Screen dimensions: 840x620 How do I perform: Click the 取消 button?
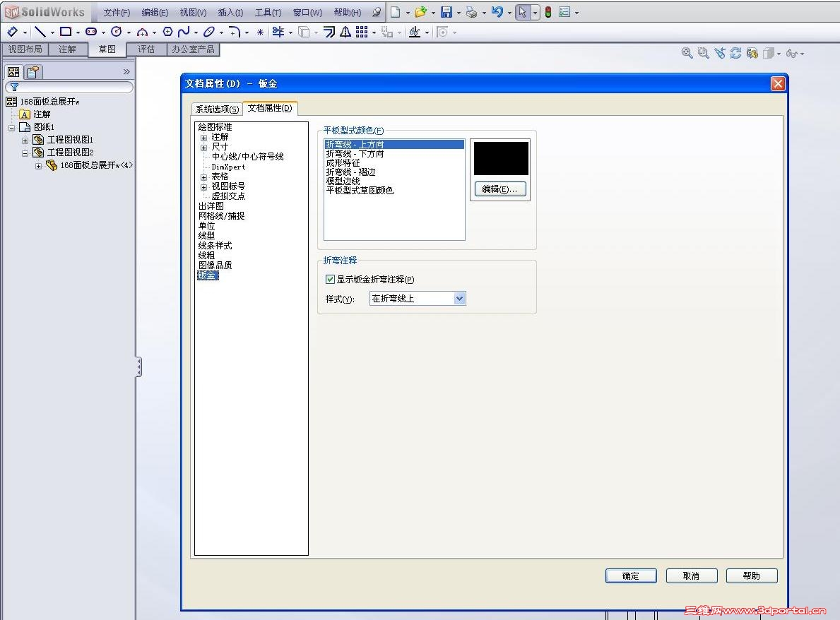[691, 576]
